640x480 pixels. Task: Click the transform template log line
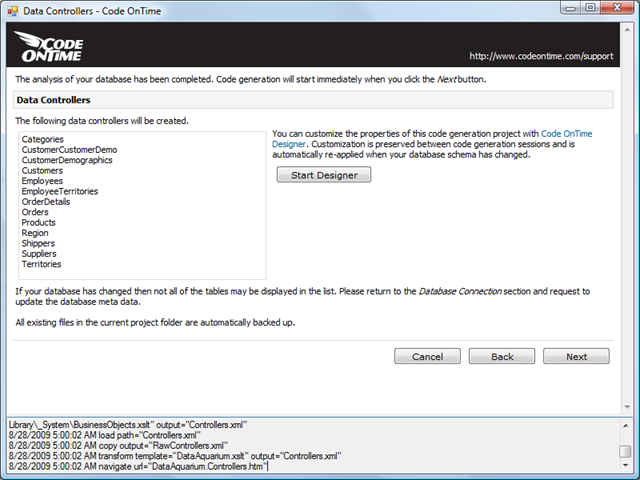click(x=175, y=456)
